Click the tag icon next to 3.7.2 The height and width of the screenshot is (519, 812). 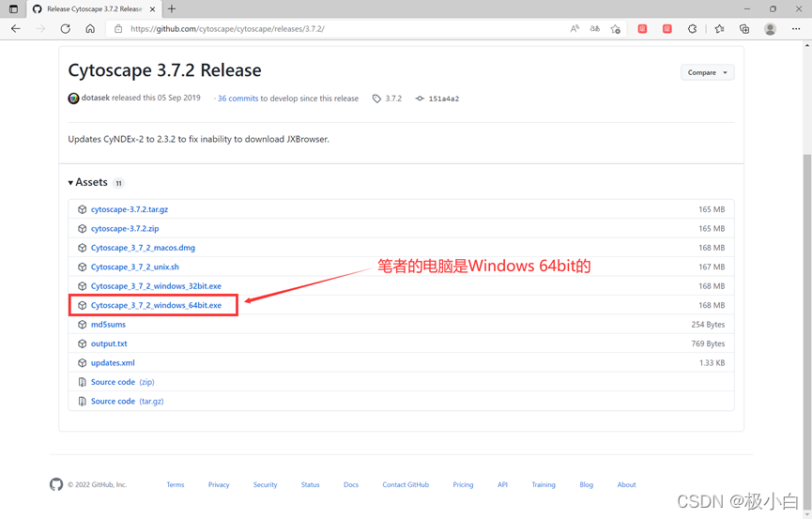click(376, 99)
